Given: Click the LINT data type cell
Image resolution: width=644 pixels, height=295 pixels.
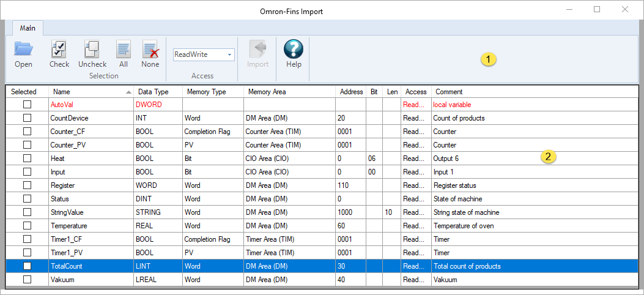Looking at the screenshot, I should click(x=158, y=266).
